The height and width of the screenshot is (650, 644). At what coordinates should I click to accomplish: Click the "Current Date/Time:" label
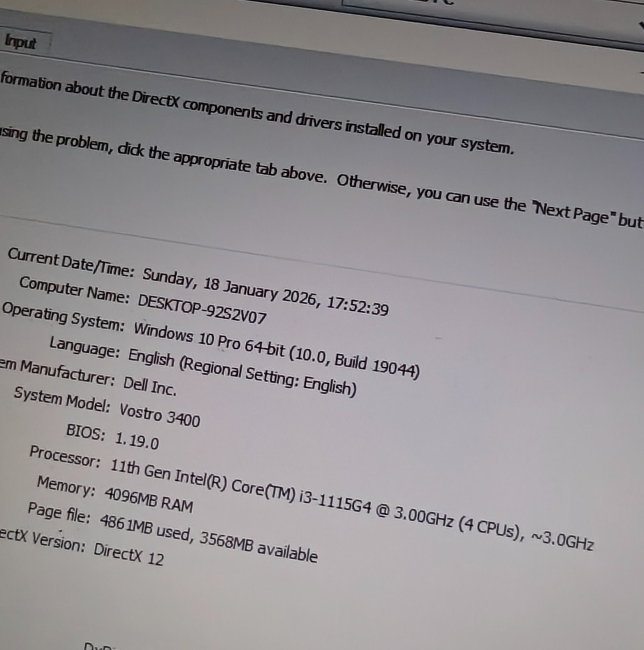[71, 262]
